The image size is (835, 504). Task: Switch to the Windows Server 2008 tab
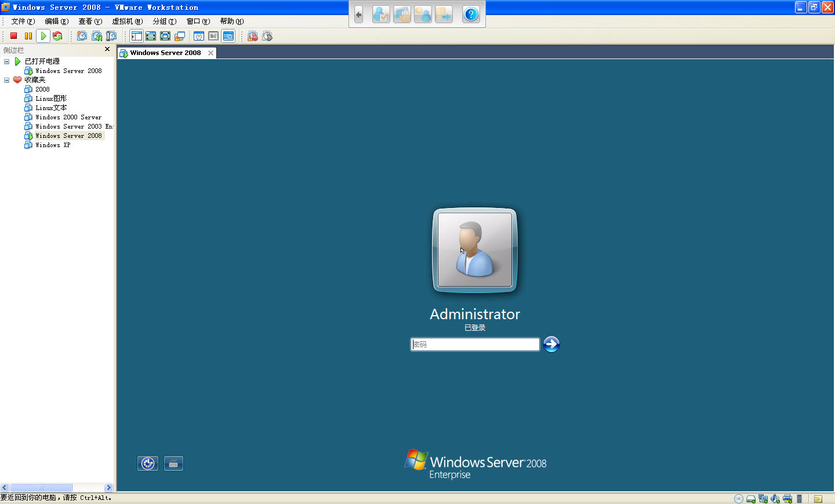click(165, 53)
